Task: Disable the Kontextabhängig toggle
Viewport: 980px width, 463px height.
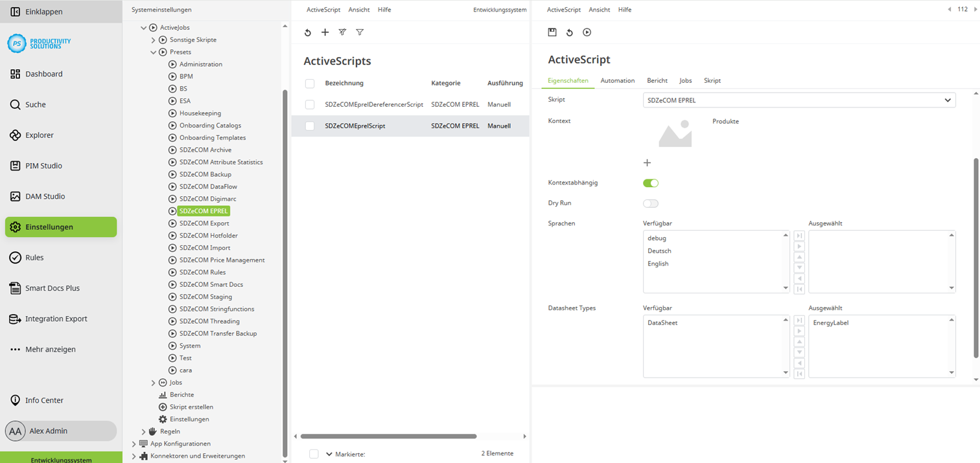Action: pyautogui.click(x=650, y=183)
